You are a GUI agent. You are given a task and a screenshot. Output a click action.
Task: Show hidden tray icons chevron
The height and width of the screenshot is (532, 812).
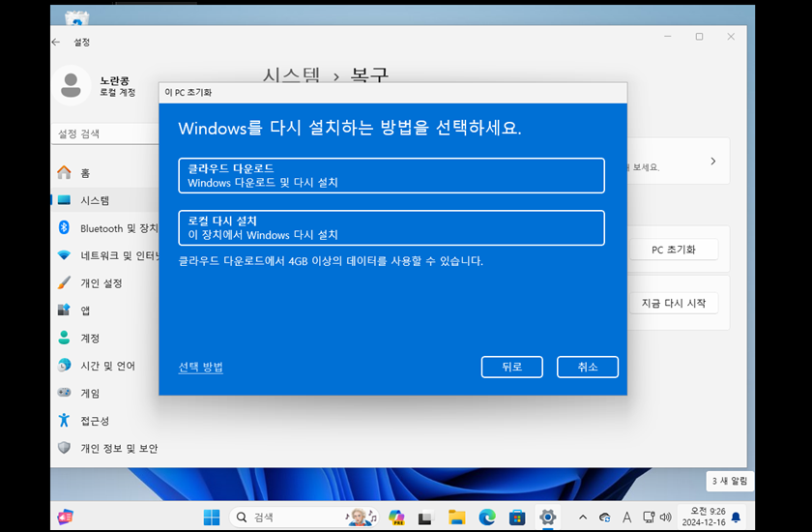(583, 517)
